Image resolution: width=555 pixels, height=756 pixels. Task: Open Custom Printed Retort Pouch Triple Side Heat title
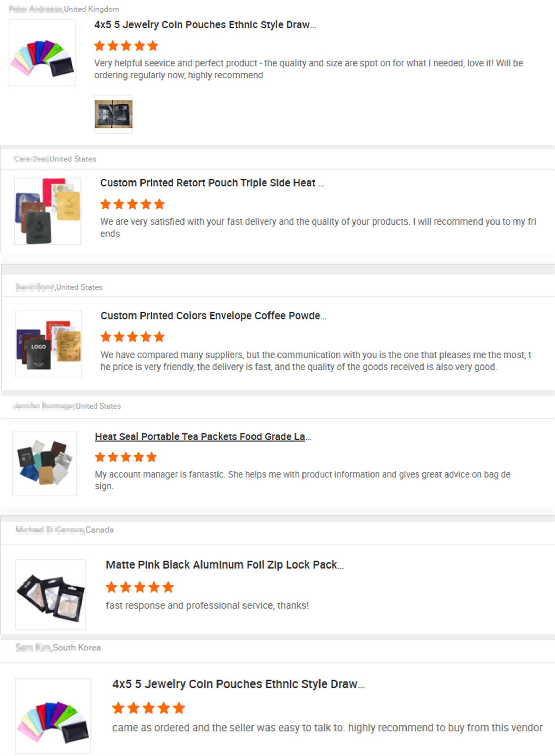pos(212,183)
